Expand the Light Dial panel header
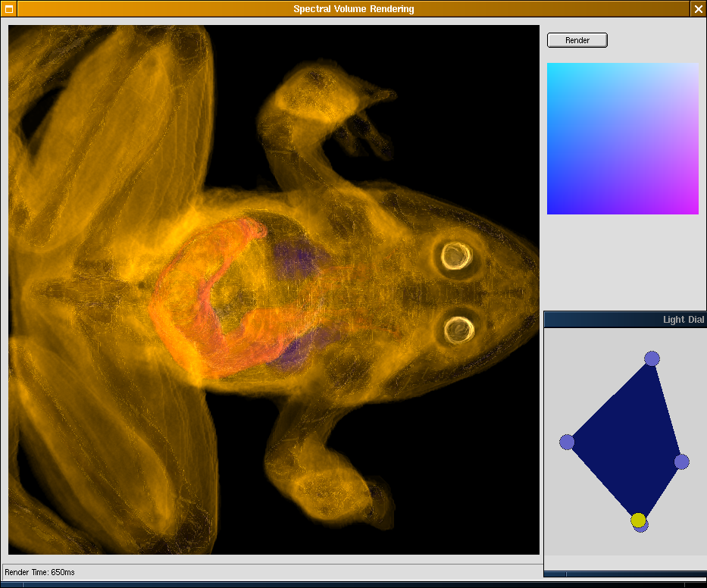The image size is (707, 588). (x=624, y=319)
